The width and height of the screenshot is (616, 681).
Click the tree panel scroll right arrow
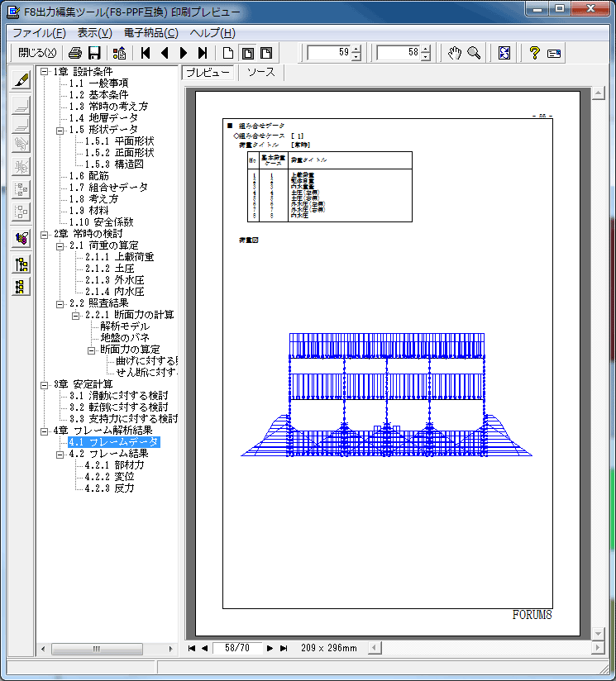tap(170, 649)
